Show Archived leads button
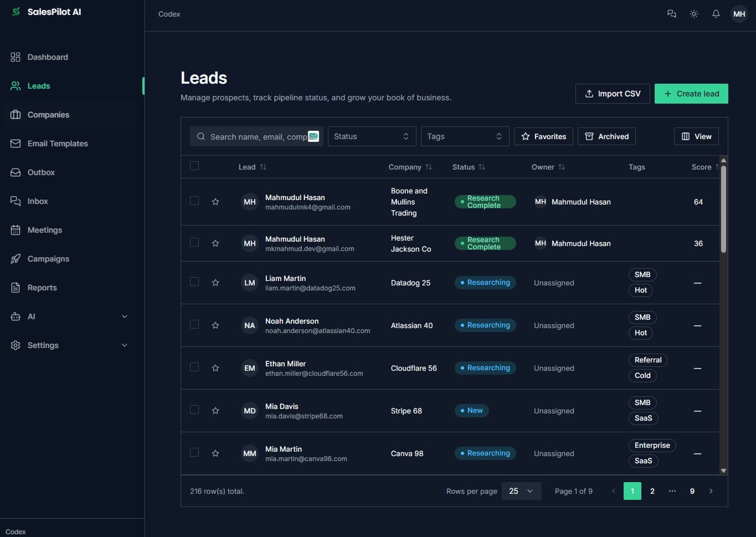 [606, 136]
